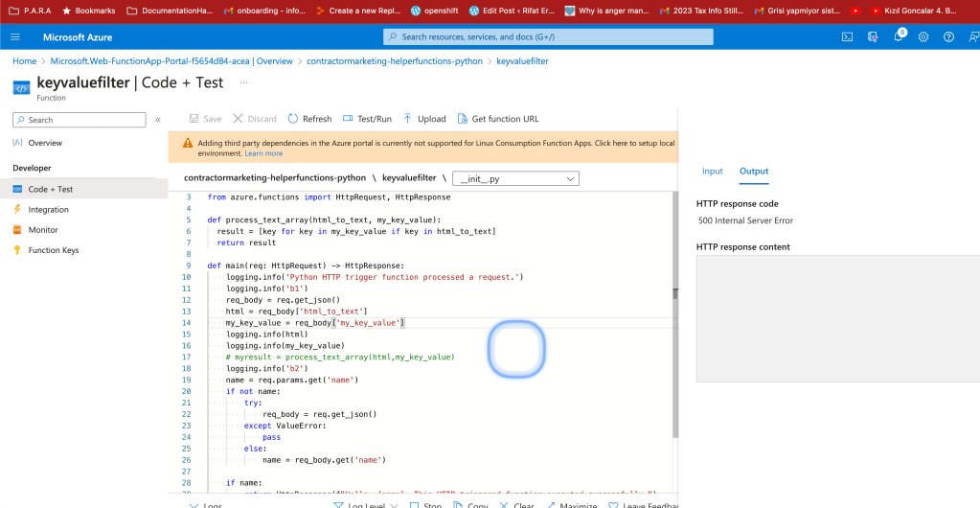Click code line 'req_body = req.get_json()' on line 12
Viewport: 980px width, 508px height.
tap(283, 300)
